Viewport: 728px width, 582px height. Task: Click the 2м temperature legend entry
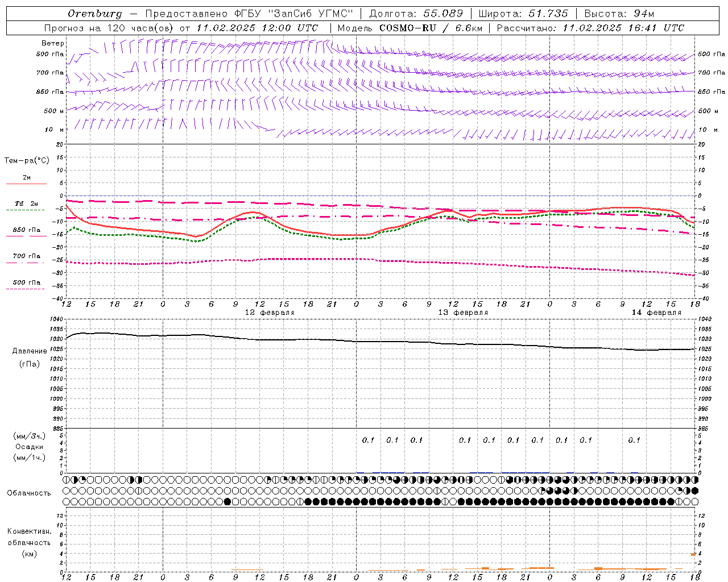(27, 178)
